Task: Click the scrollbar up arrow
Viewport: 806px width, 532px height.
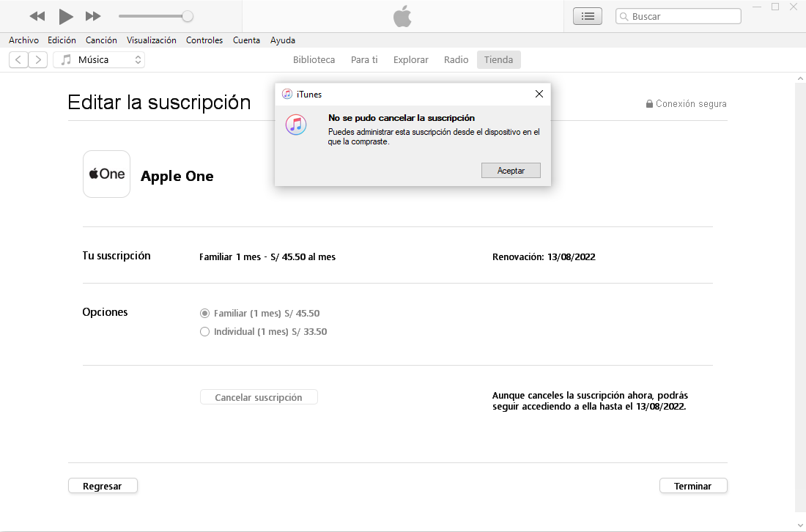Action: pyautogui.click(x=800, y=78)
